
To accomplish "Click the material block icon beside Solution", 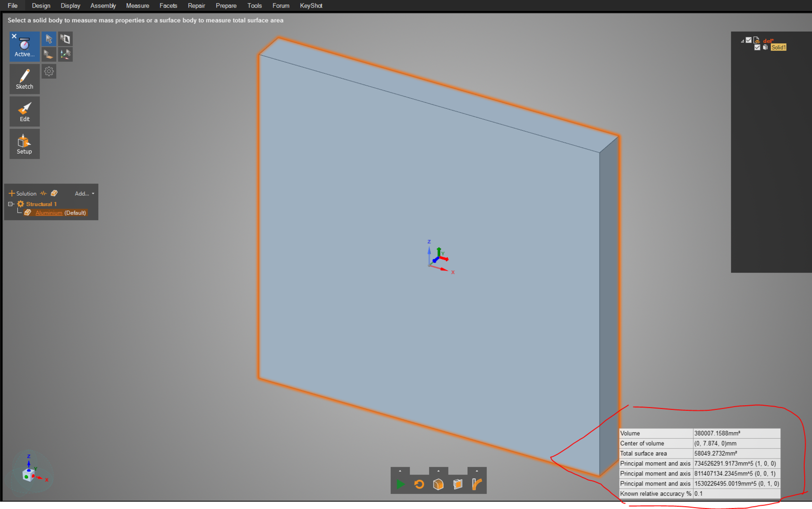I will click(x=54, y=193).
